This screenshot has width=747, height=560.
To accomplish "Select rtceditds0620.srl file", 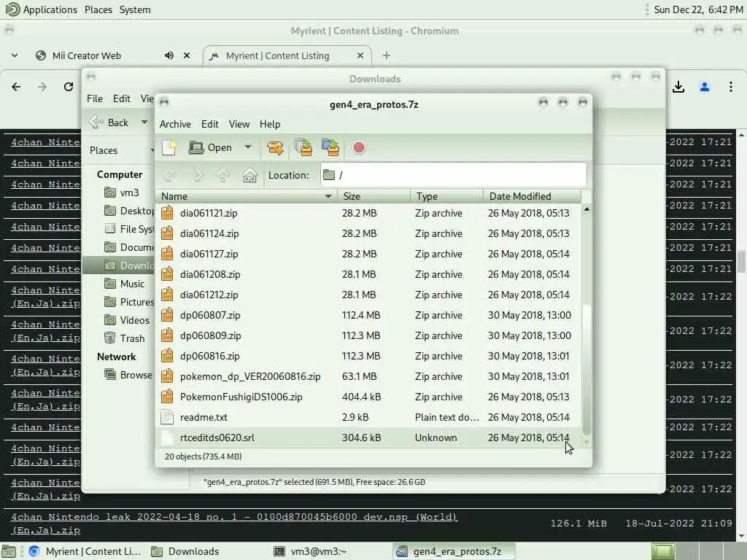I will (x=368, y=438).
